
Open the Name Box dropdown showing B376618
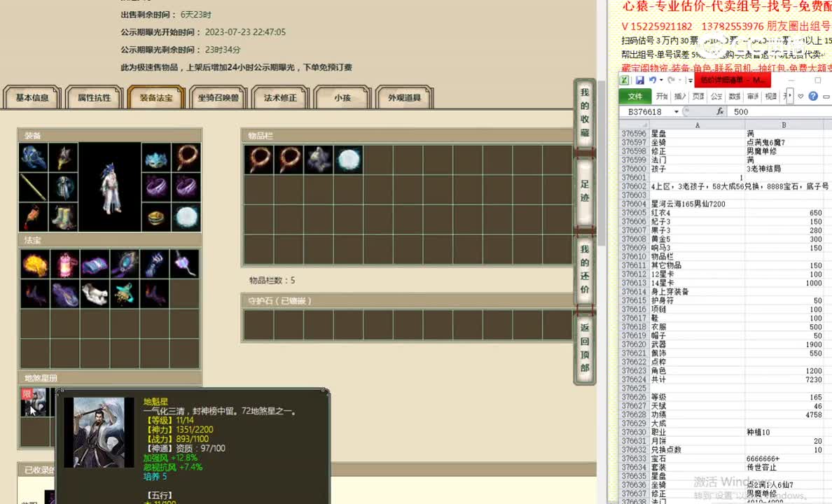tap(676, 111)
